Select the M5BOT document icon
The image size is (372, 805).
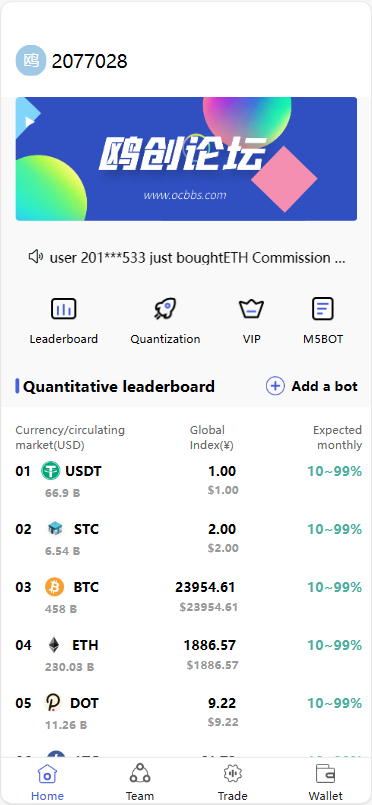tap(323, 309)
